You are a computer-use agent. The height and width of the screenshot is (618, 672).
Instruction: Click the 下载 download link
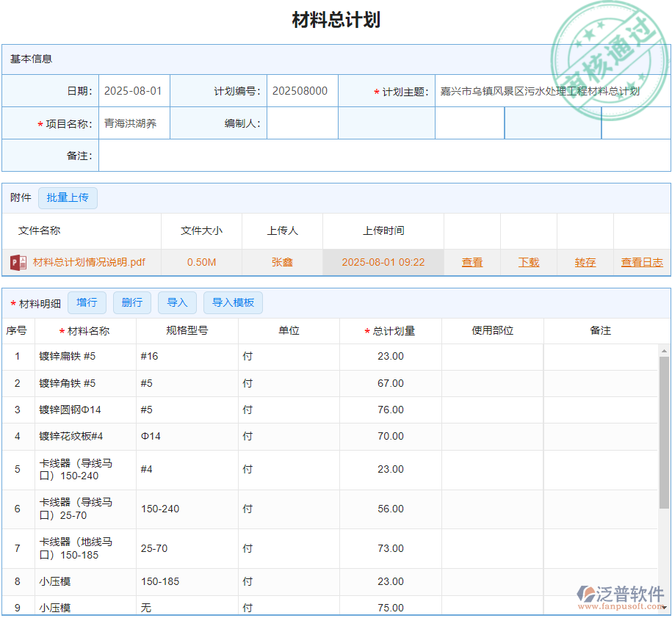tap(529, 262)
